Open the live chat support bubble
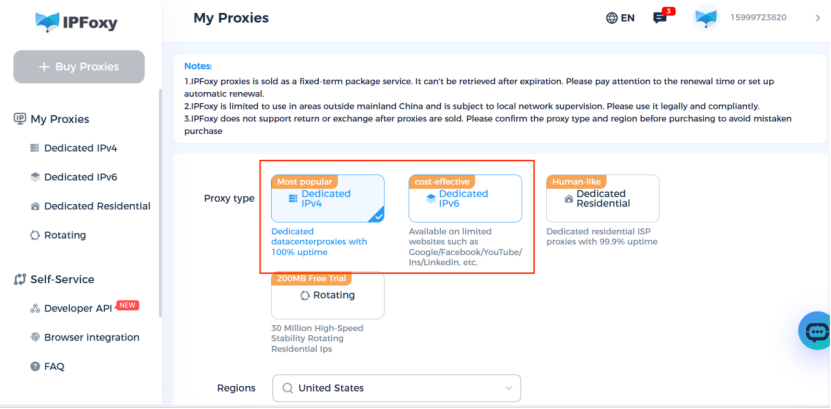Screen dimensions: 831x409 coord(815,332)
